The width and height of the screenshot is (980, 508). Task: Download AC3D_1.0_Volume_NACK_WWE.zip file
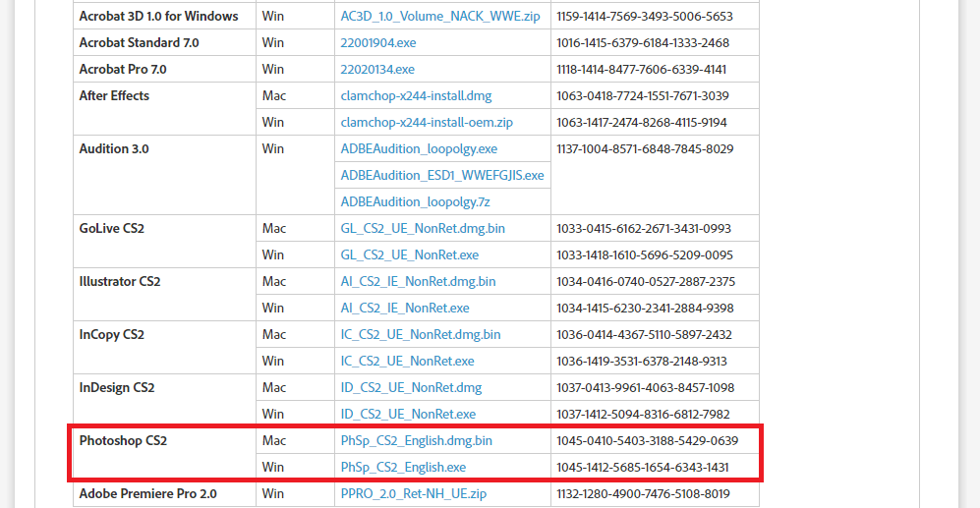coord(439,17)
